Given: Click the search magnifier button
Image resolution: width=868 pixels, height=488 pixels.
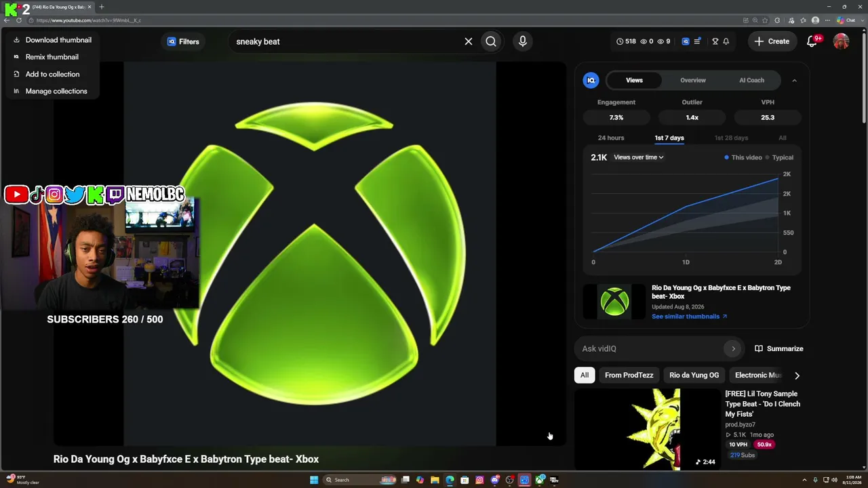Looking at the screenshot, I should [491, 41].
